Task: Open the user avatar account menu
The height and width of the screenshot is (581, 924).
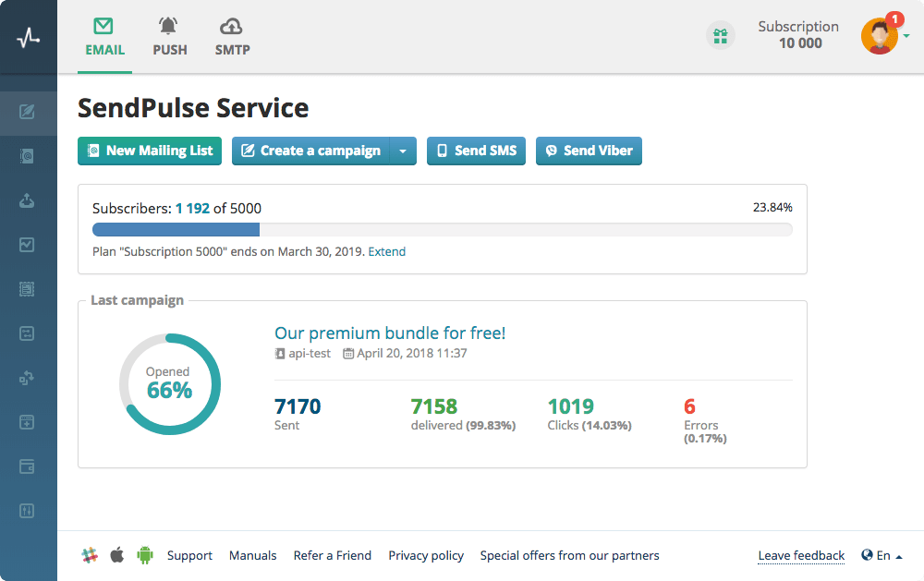Action: tap(880, 37)
